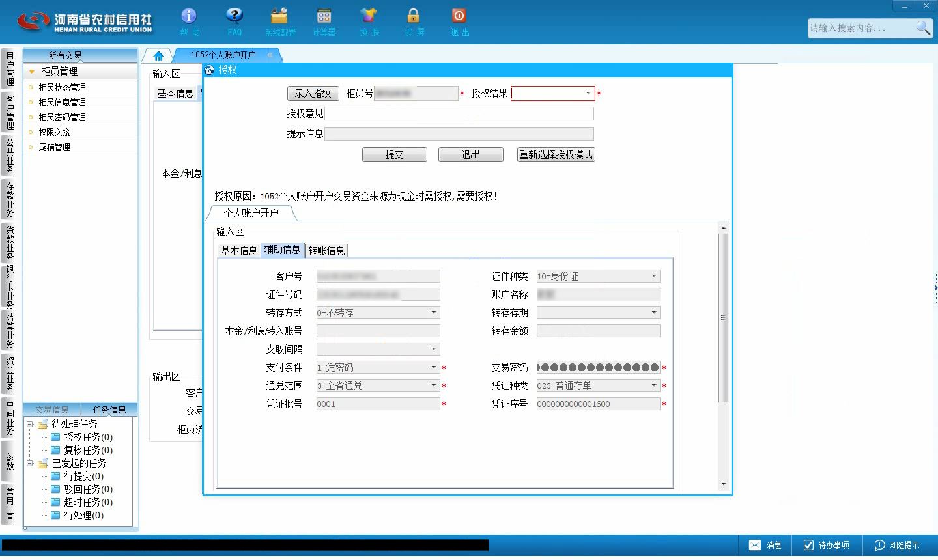
Task: Collapse the 待处理任务 tree node
Action: point(30,425)
